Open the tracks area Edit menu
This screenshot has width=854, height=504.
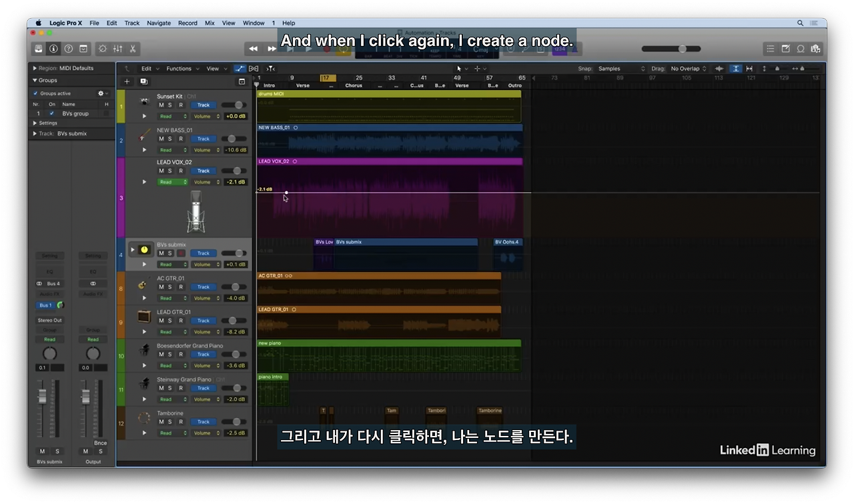[x=149, y=69]
